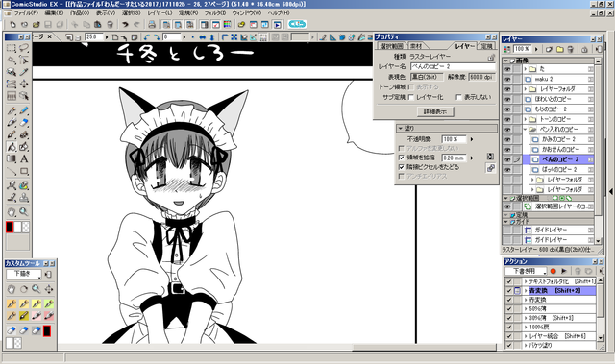Select the lasso selection tool
The width and height of the screenshot is (615, 364).
point(24,48)
